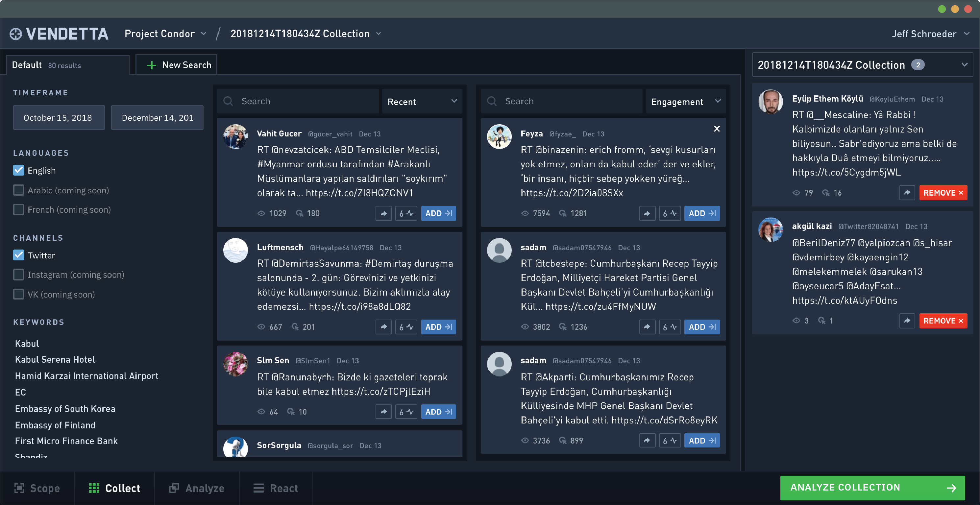Viewport: 980px width, 505px height.
Task: Toggle the Twitter channel checkbox
Action: [x=17, y=254]
